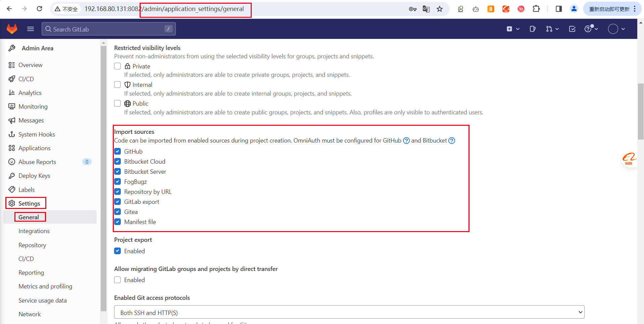Go to Abuse Reports page
Screen dimensions: 644x324
click(x=37, y=162)
